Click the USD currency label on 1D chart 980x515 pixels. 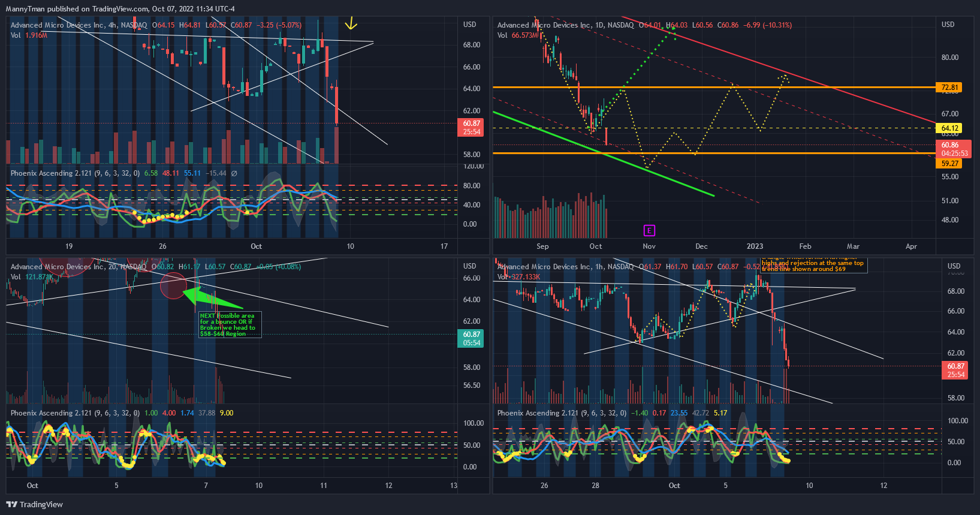[x=948, y=25]
